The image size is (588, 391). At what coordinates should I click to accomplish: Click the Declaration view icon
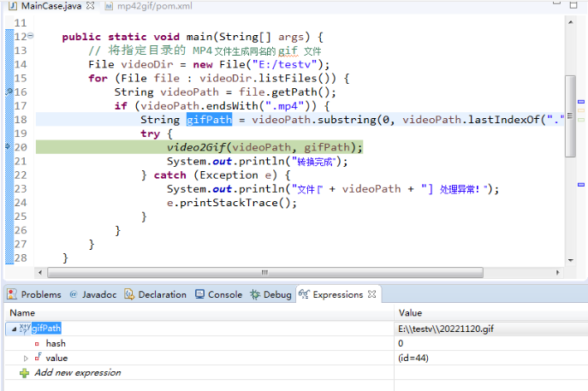tap(129, 294)
